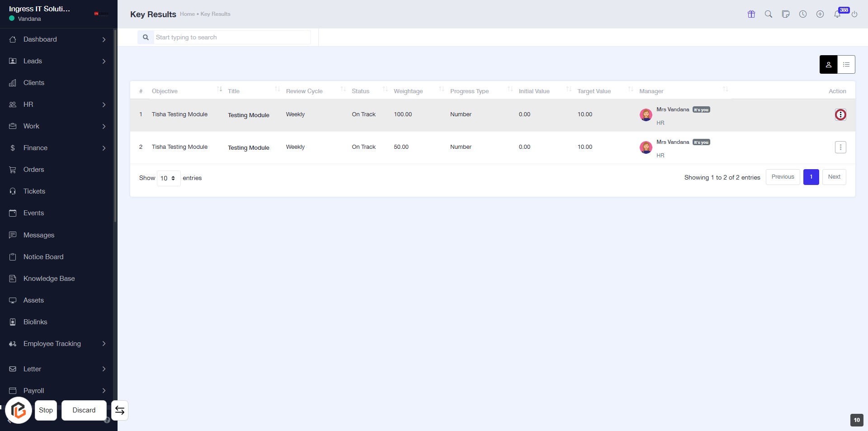868x431 pixels.
Task: Open the entries per page dropdown
Action: [x=168, y=178]
